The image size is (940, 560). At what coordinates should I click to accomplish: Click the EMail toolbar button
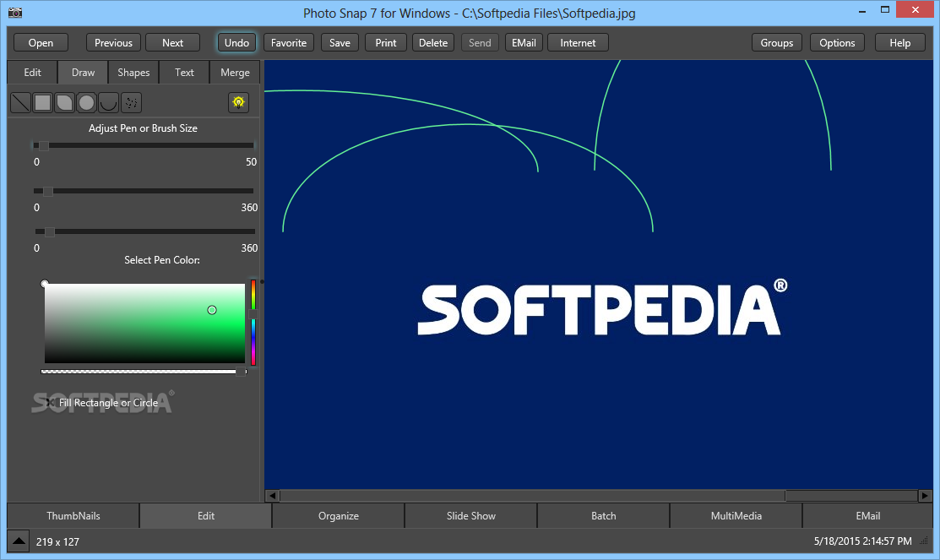(x=524, y=42)
